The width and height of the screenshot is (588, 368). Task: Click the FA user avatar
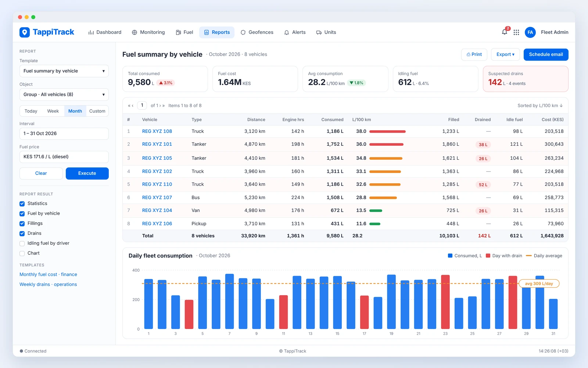pyautogui.click(x=530, y=32)
